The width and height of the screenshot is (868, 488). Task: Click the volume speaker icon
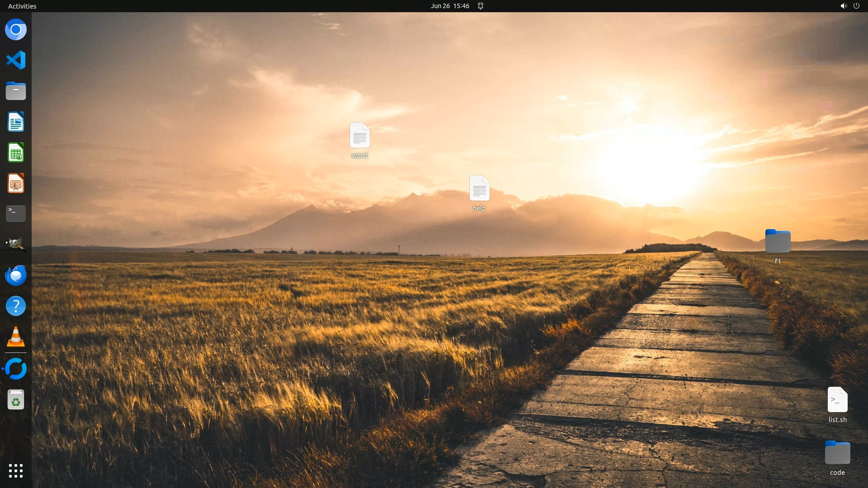tap(843, 6)
